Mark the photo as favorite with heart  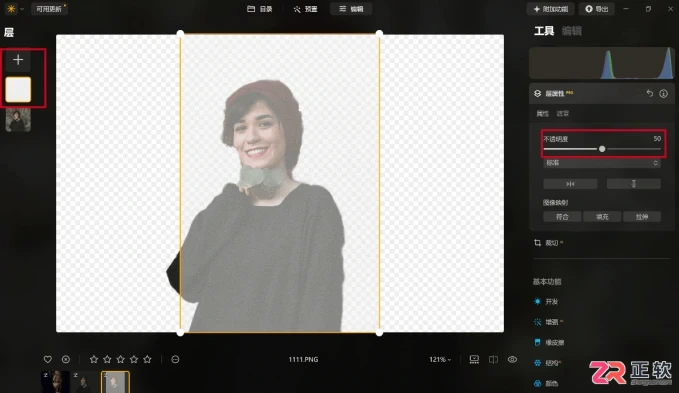pos(48,359)
